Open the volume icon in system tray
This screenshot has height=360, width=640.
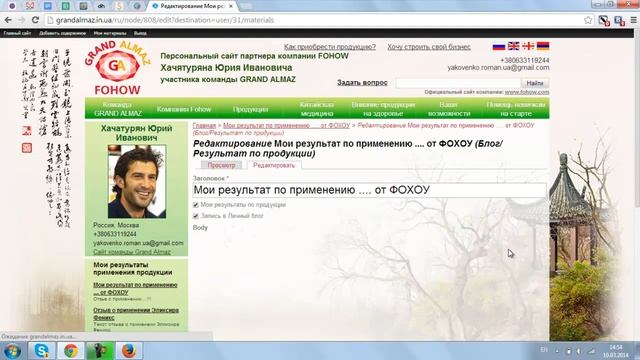579,351
